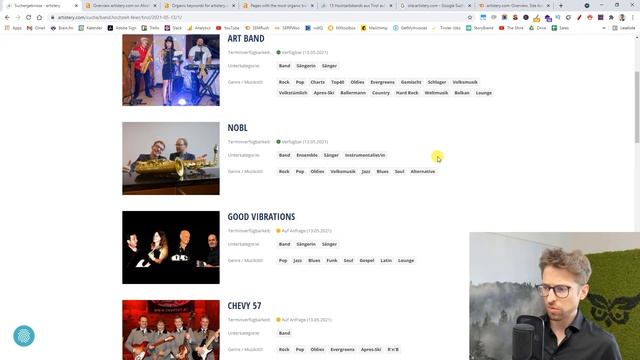Select the Jazz genre tag of NOBL

click(366, 171)
